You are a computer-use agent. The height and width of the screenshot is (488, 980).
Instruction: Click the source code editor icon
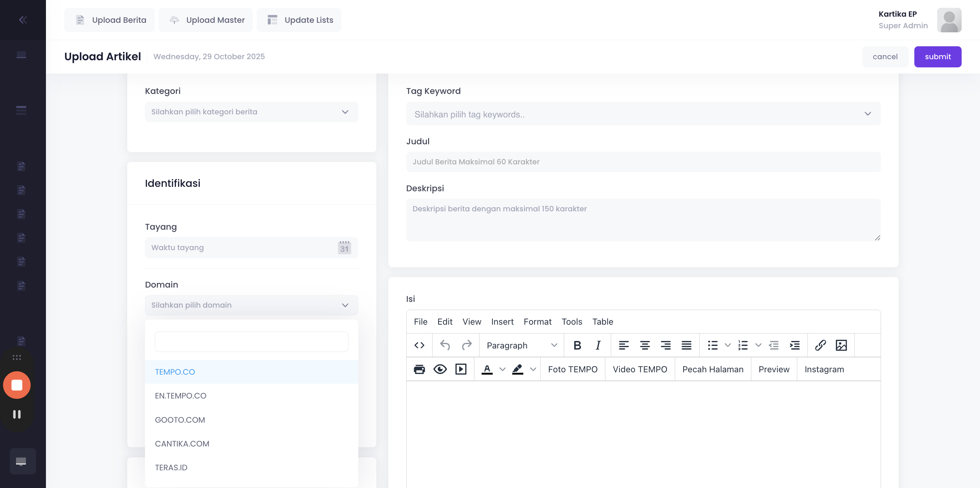tap(419, 345)
